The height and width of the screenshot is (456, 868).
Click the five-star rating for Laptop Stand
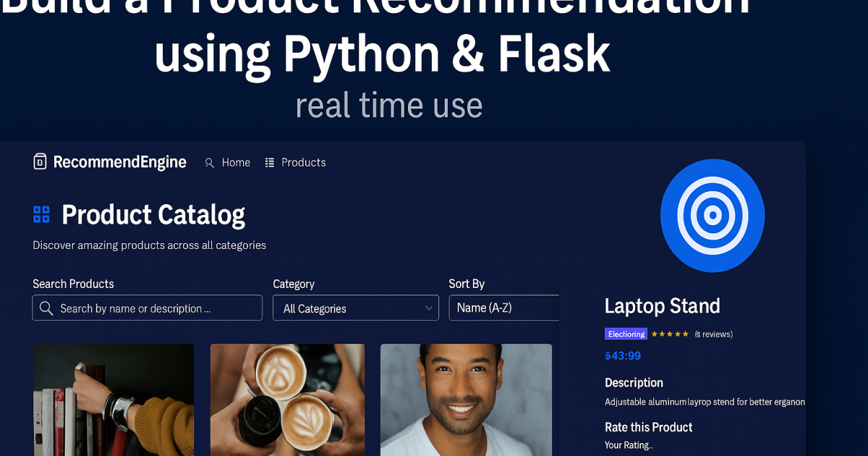coord(670,334)
